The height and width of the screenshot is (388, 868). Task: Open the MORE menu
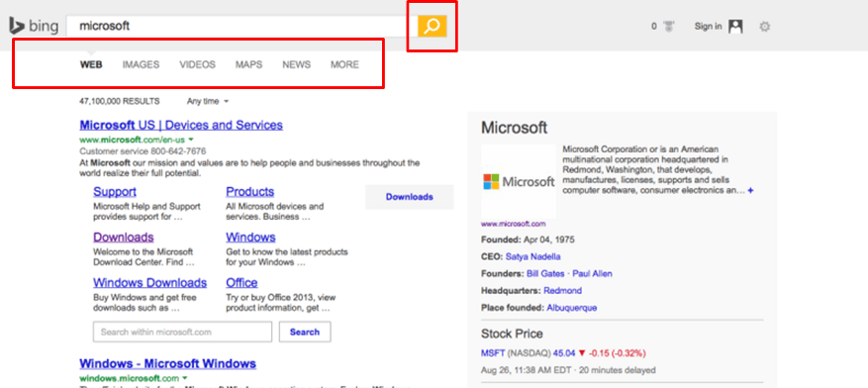(x=344, y=64)
